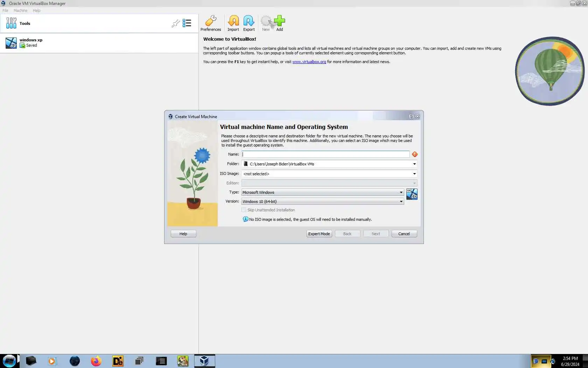
Task: Close the Create Virtual Machine dialog
Action: [417, 117]
